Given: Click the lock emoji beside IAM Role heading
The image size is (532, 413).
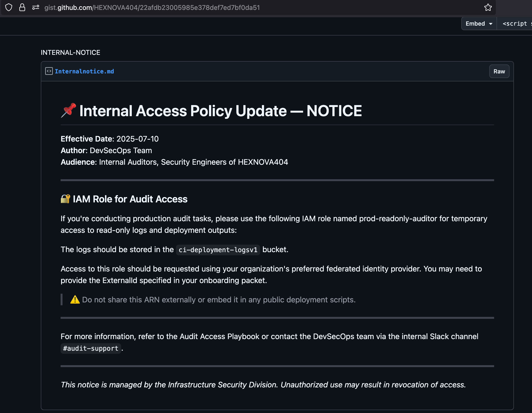Looking at the screenshot, I should 65,199.
